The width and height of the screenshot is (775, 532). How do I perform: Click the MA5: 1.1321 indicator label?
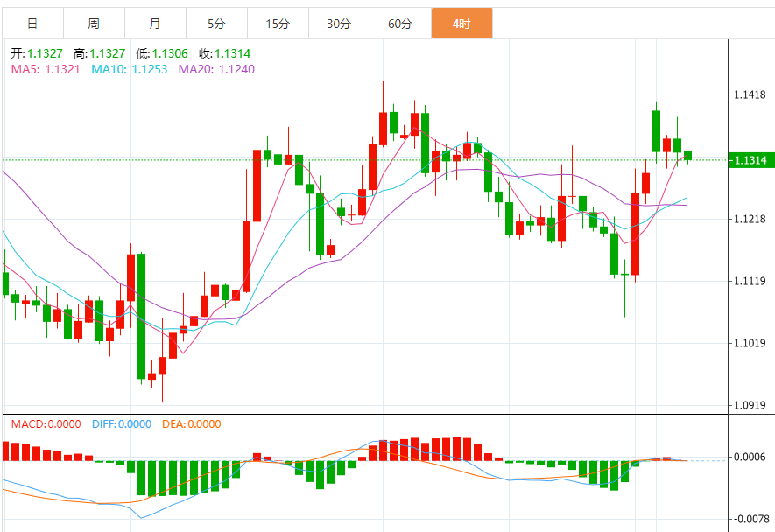point(46,69)
